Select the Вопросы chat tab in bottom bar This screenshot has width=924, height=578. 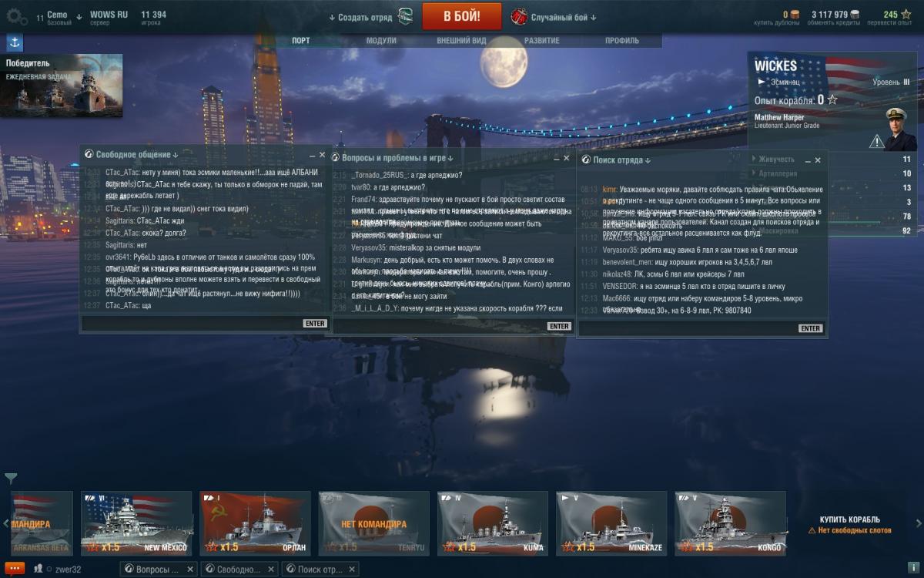point(158,570)
